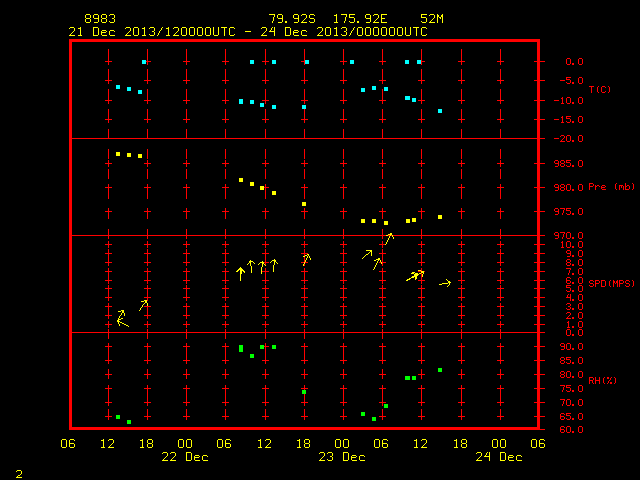
Task: Select the RH(%) axis label
Action: click(x=602, y=380)
